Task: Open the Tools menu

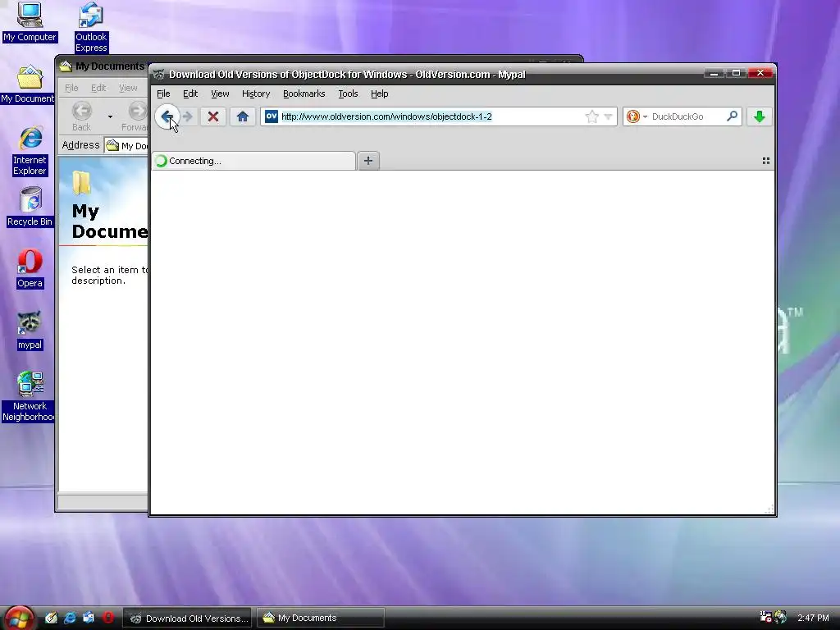Action: coord(348,94)
